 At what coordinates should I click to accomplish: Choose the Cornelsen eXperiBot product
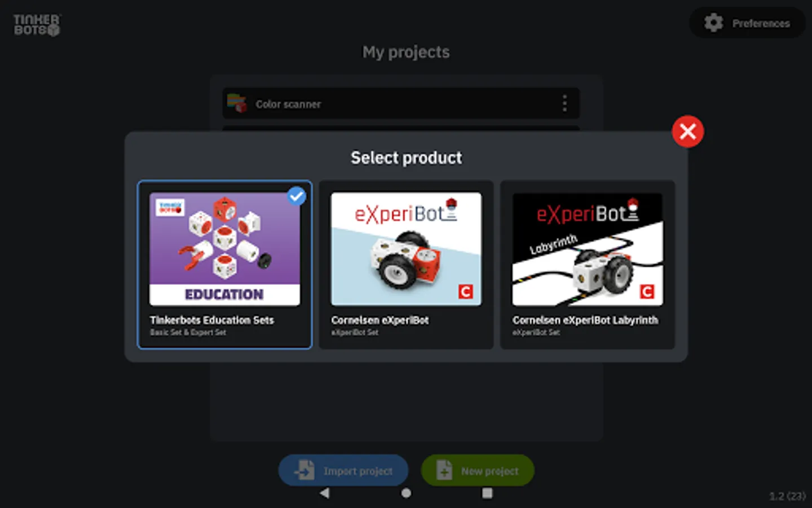point(406,265)
